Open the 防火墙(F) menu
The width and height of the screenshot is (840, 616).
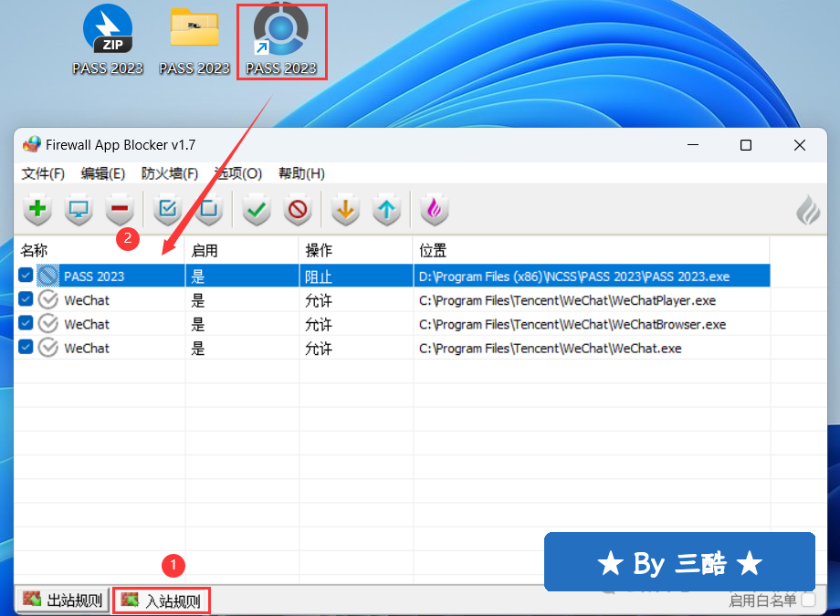coord(169,173)
